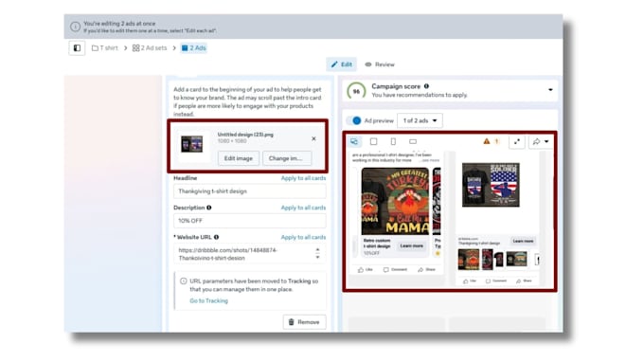Click the Edit image button

coord(239,158)
